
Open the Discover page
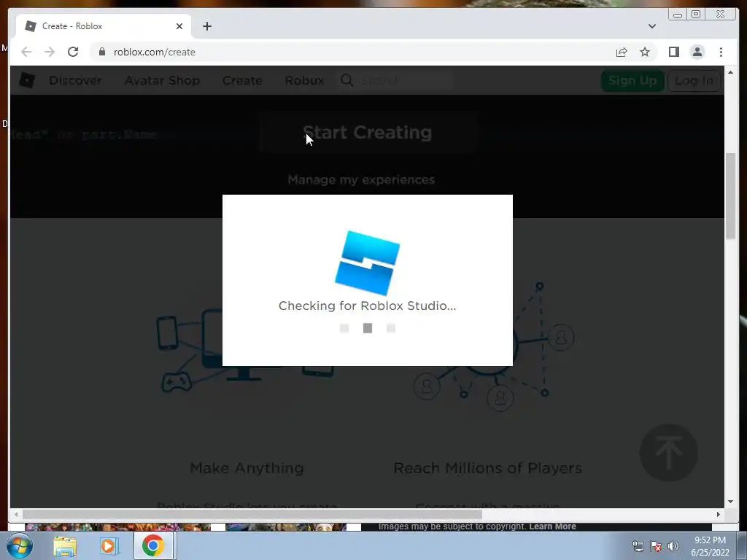(75, 80)
